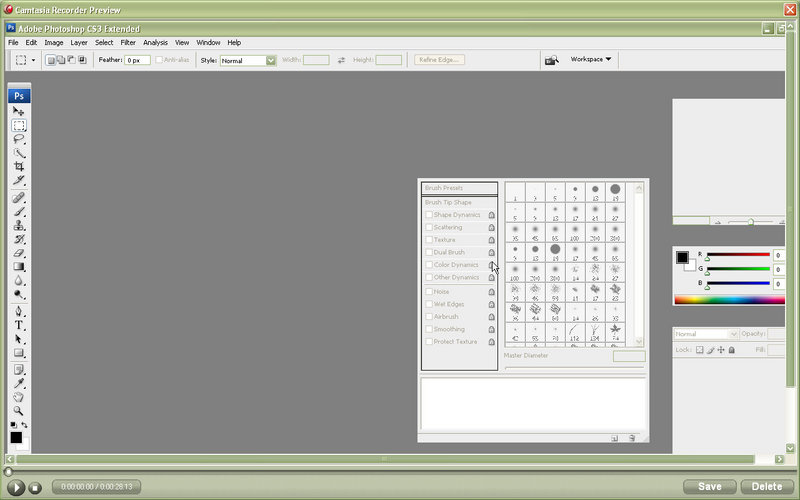Screen dimensions: 800x500
Task: Select the Crop tool
Action: click(x=19, y=166)
